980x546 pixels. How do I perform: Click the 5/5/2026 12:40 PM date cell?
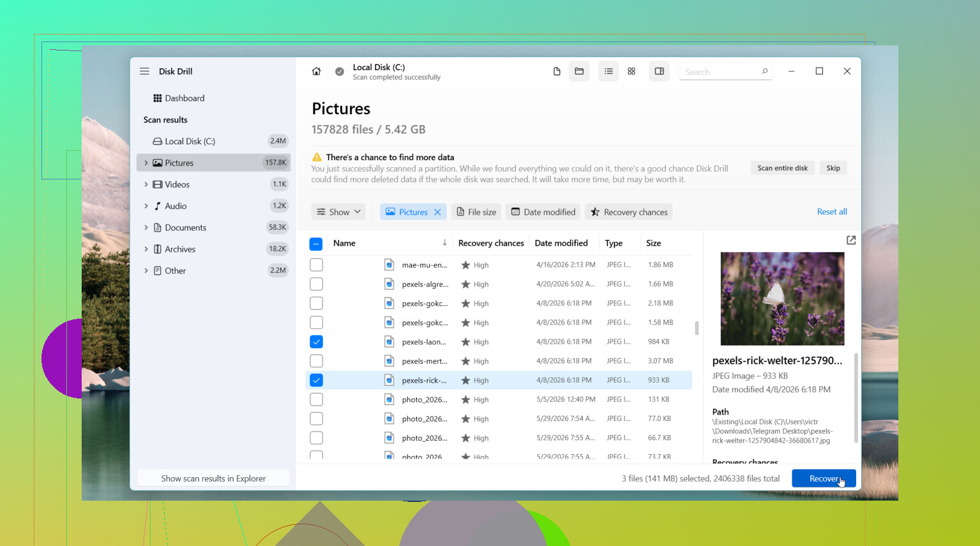point(566,400)
